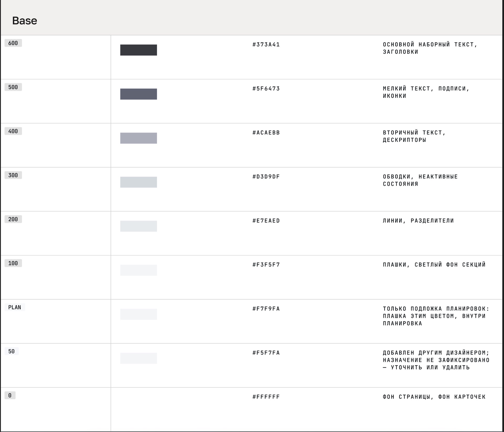Click the #D3D9DF light swatch
Image resolution: width=504 pixels, height=432 pixels.
(139, 182)
